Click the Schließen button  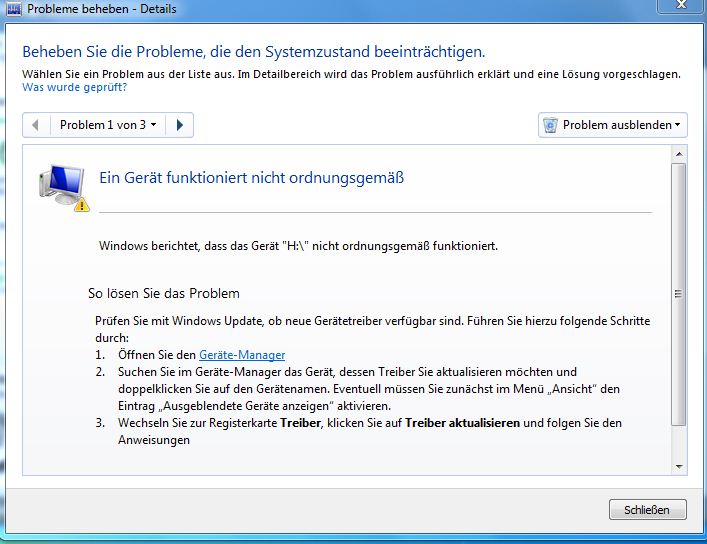647,510
